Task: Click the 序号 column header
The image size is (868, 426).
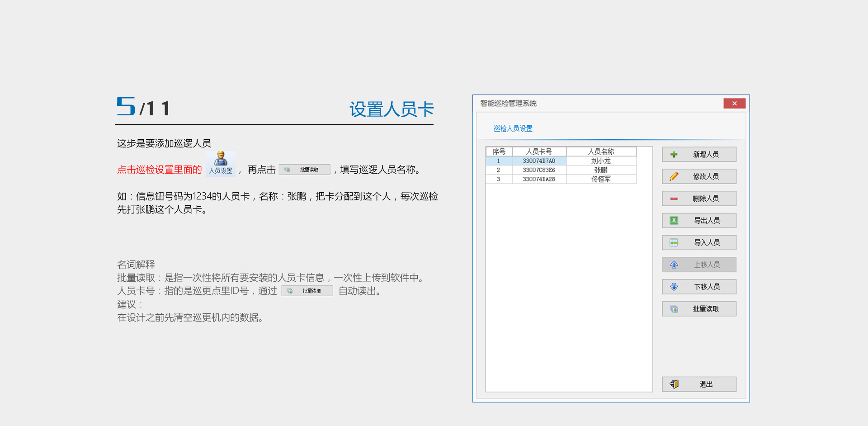Action: pos(499,151)
